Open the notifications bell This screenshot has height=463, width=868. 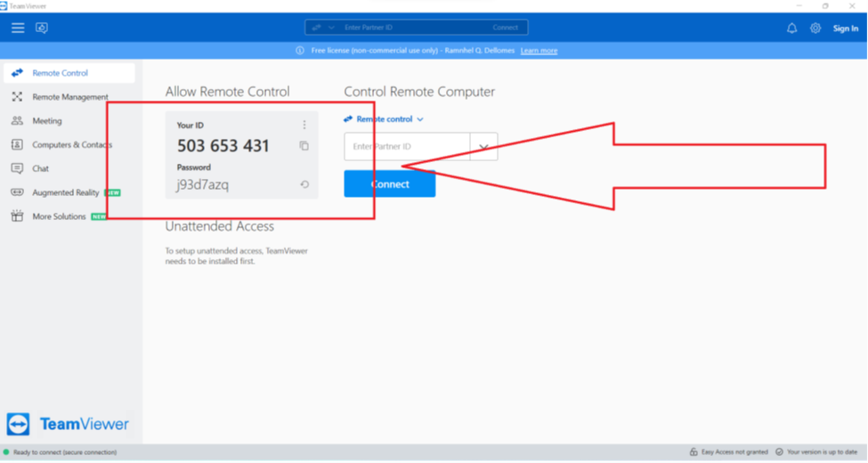pos(792,28)
